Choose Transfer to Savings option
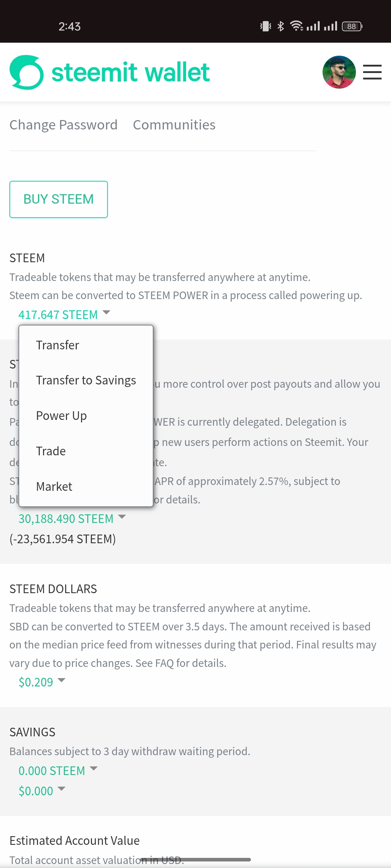 (x=86, y=380)
